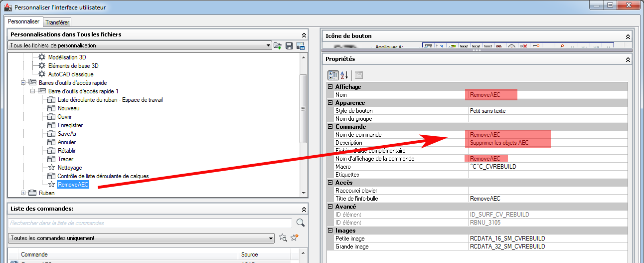Expand the Ruban tree node
The height and width of the screenshot is (263, 644).
(23, 193)
